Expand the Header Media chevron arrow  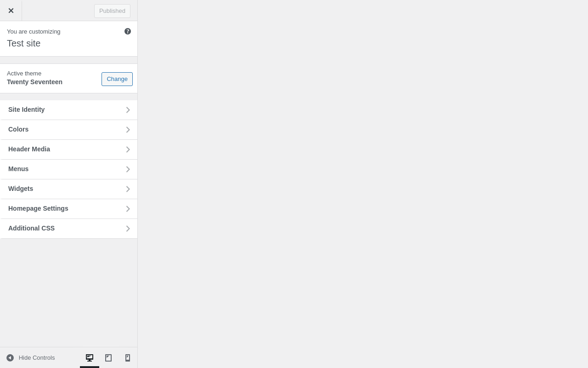[x=128, y=149]
